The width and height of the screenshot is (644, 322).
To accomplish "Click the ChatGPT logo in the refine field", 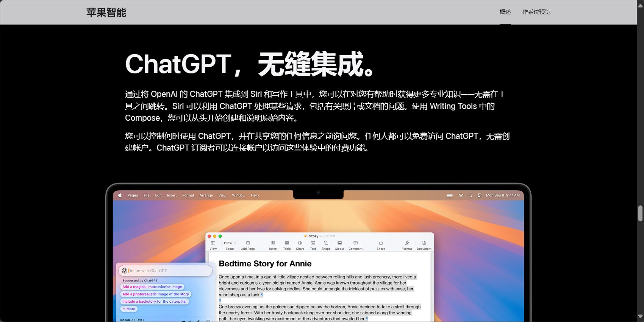I will point(125,271).
